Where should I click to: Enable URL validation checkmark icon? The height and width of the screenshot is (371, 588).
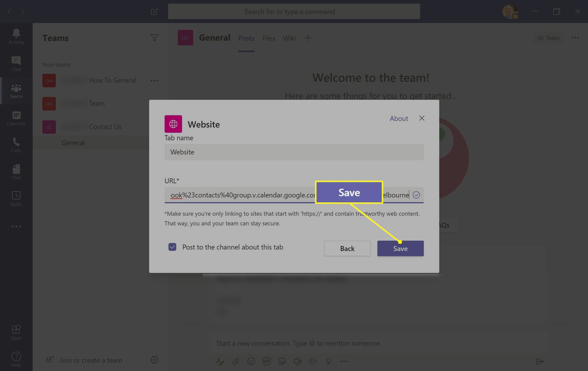416,195
